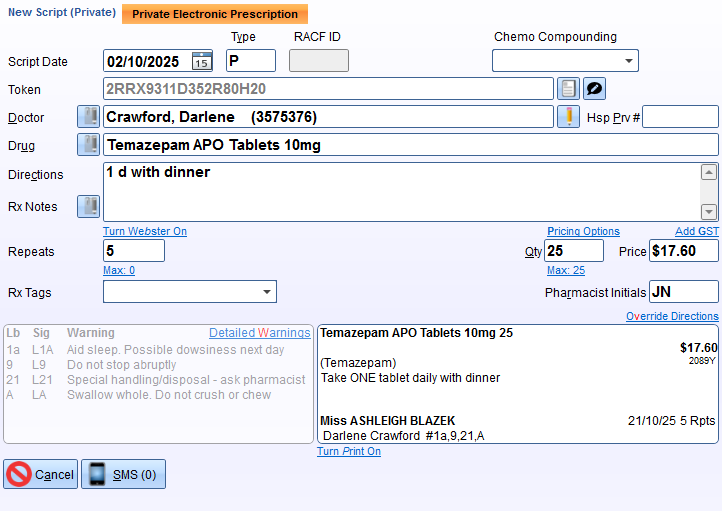Toggle Turn Webster On
Viewport: 722px width, 511px height.
coord(144,231)
